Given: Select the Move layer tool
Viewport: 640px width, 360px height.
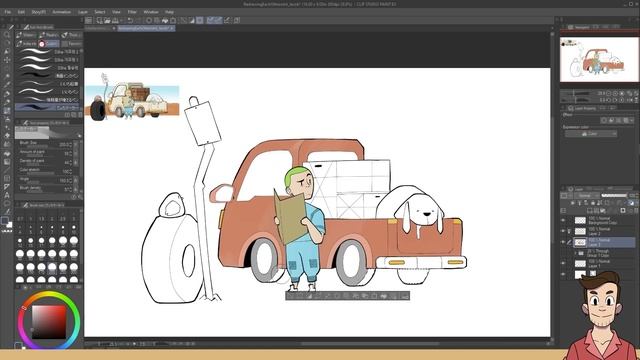Looking at the screenshot, I should (x=7, y=60).
